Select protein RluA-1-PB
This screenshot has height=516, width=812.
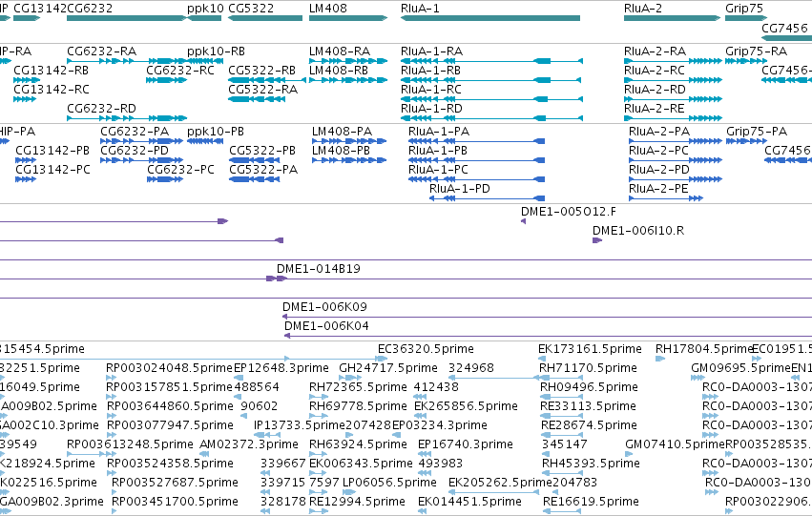[x=476, y=160]
